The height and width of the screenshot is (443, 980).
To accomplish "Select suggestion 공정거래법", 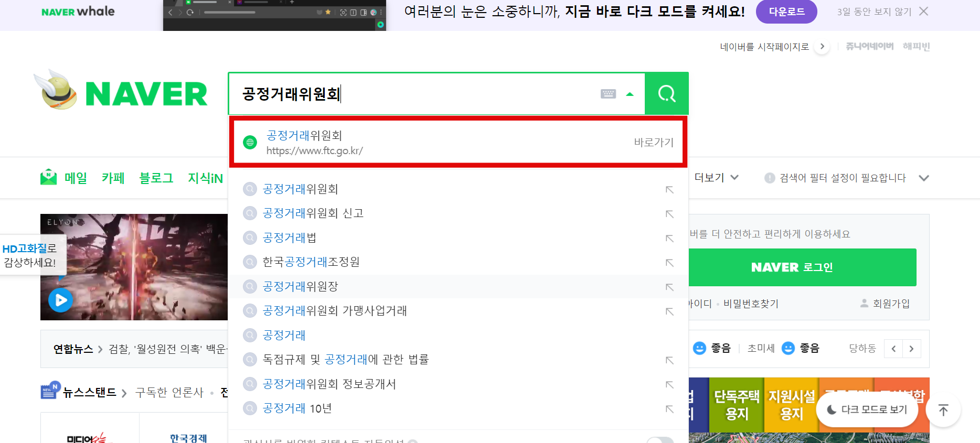I will click(x=290, y=238).
